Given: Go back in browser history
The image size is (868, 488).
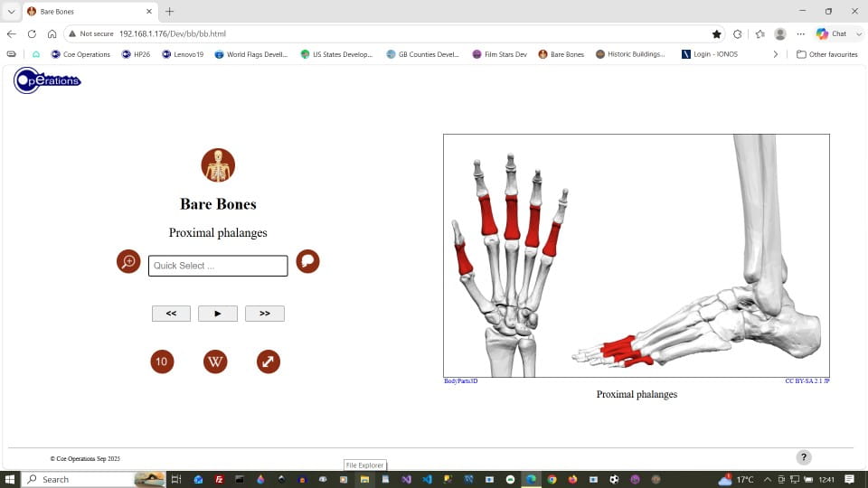Looking at the screenshot, I should tap(12, 33).
